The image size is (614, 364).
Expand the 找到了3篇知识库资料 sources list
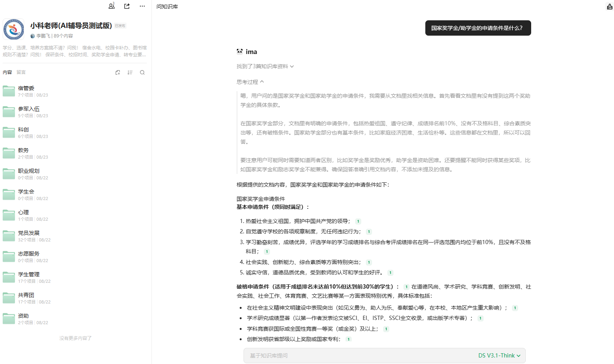[x=265, y=66]
